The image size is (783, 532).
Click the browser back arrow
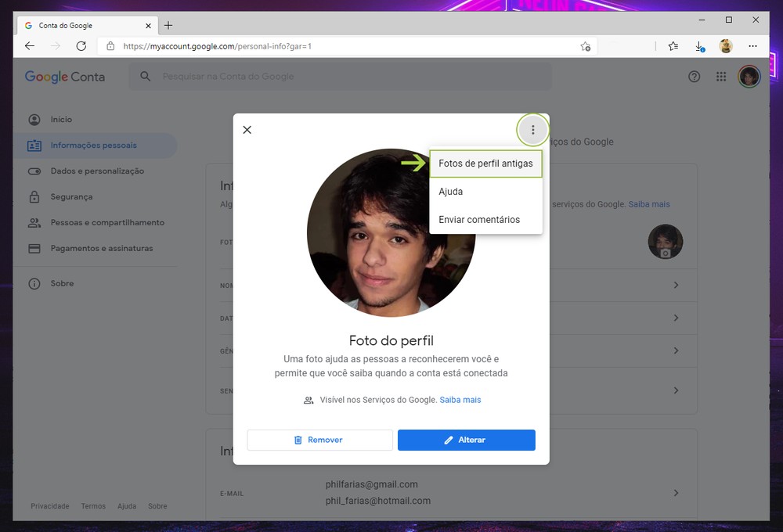tap(30, 46)
